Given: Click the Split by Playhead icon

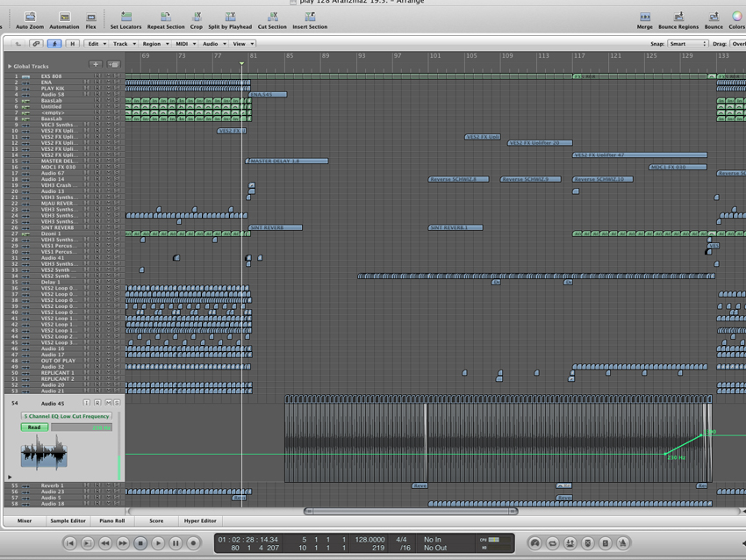Looking at the screenshot, I should [x=230, y=17].
